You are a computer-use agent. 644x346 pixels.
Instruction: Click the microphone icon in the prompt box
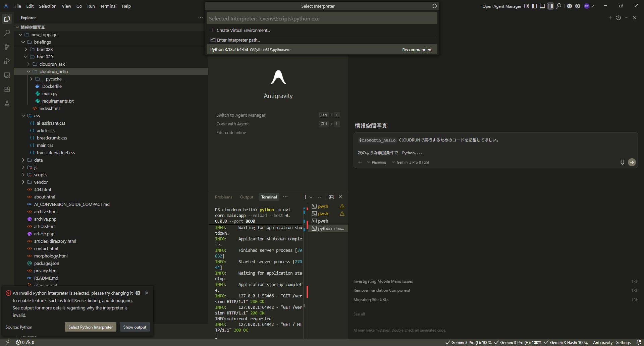coord(623,162)
